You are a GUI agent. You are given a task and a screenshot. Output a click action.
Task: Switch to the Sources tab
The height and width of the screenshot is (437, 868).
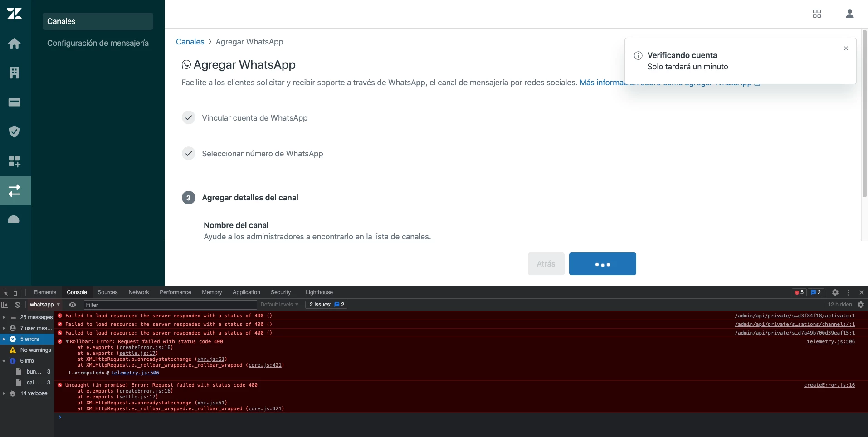click(107, 292)
